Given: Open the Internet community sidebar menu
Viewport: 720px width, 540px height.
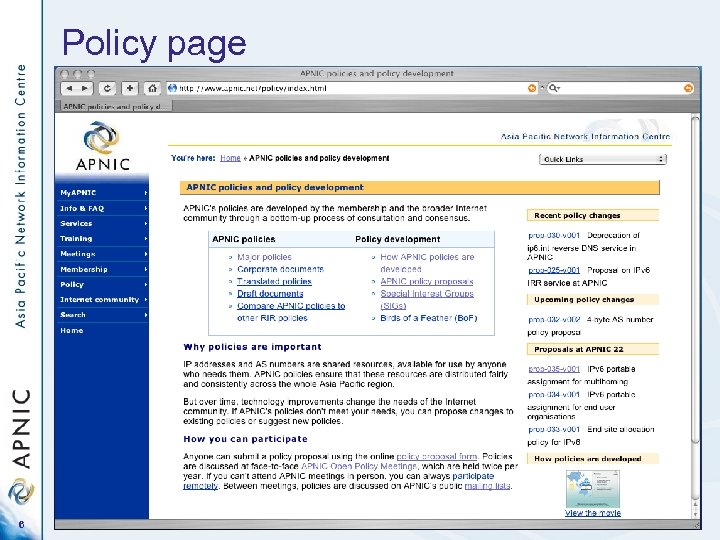Looking at the screenshot, I should [x=101, y=299].
